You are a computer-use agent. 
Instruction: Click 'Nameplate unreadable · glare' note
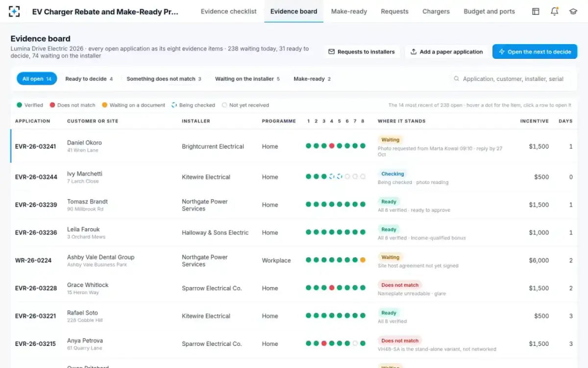coord(412,294)
